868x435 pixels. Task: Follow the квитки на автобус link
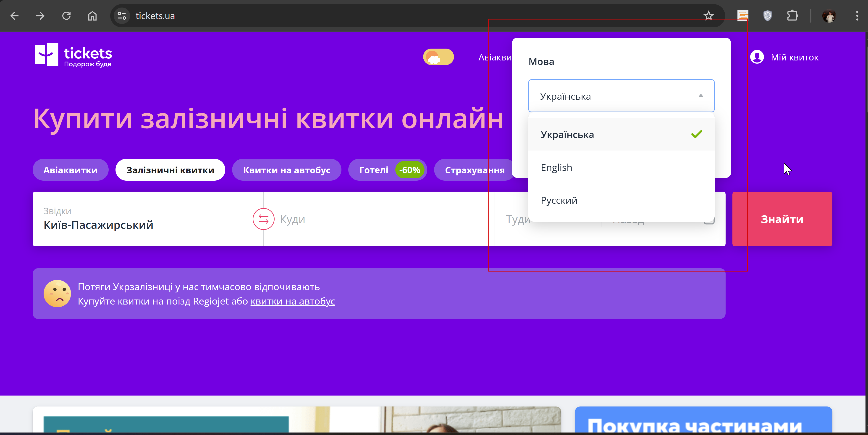(x=292, y=301)
